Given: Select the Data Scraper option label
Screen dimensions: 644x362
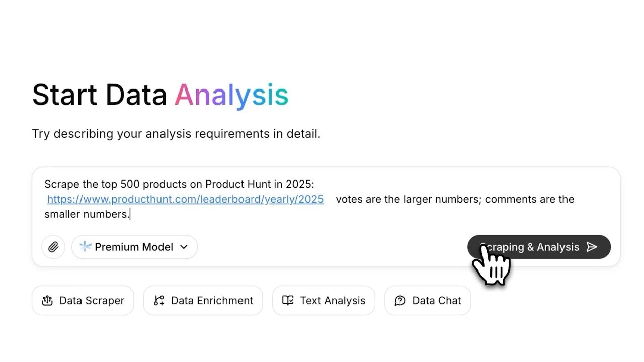Looking at the screenshot, I should pyautogui.click(x=92, y=301).
